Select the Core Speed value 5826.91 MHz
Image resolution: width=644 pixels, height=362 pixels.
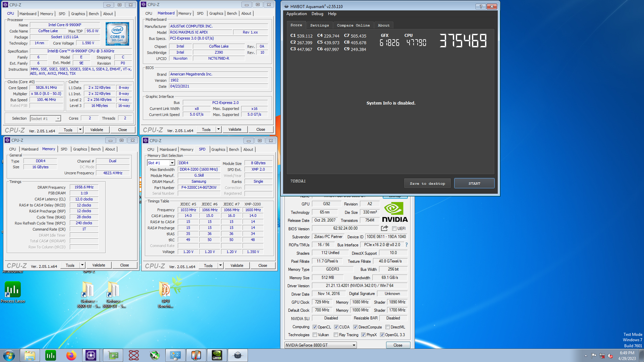47,88
